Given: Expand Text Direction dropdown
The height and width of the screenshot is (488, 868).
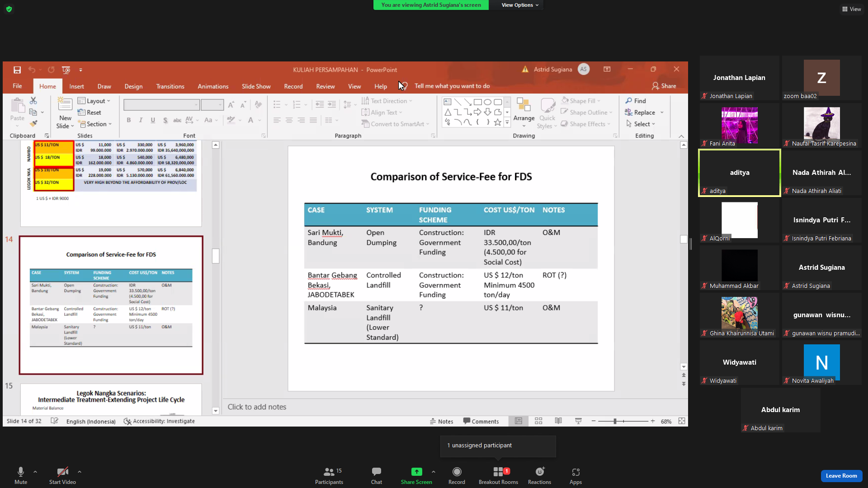Looking at the screenshot, I should [387, 101].
